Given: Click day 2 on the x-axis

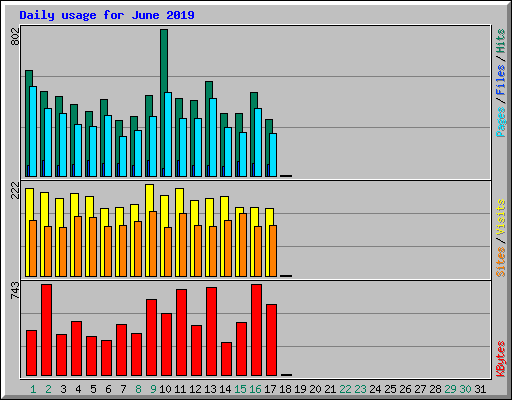Looking at the screenshot, I should 48,389.
